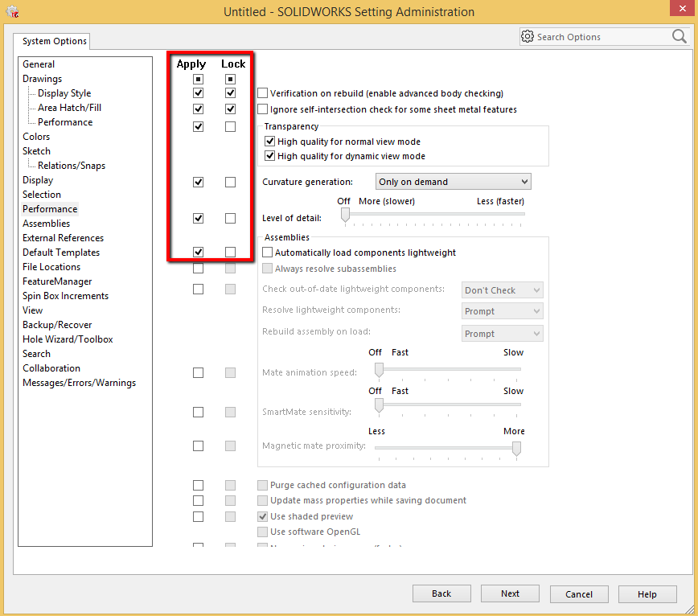Viewport: 698px width, 616px height.
Task: Enable Verification on rebuild option
Action: pyautogui.click(x=263, y=93)
